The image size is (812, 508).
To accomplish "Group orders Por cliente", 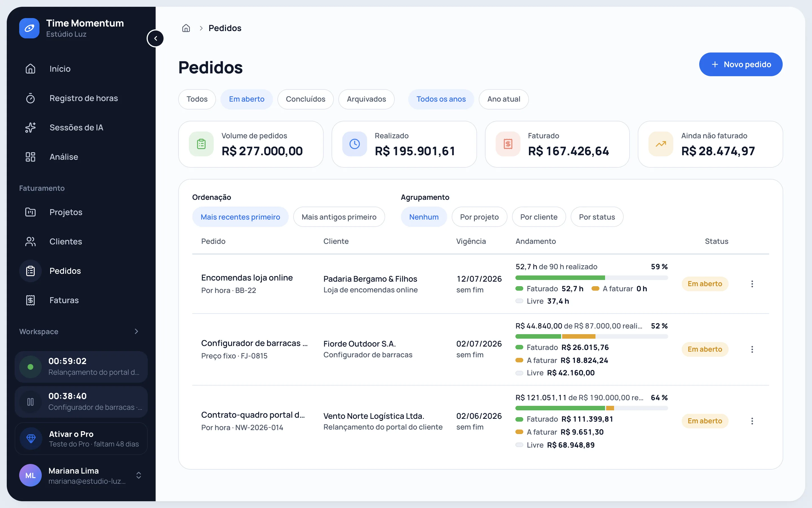I will pos(539,217).
